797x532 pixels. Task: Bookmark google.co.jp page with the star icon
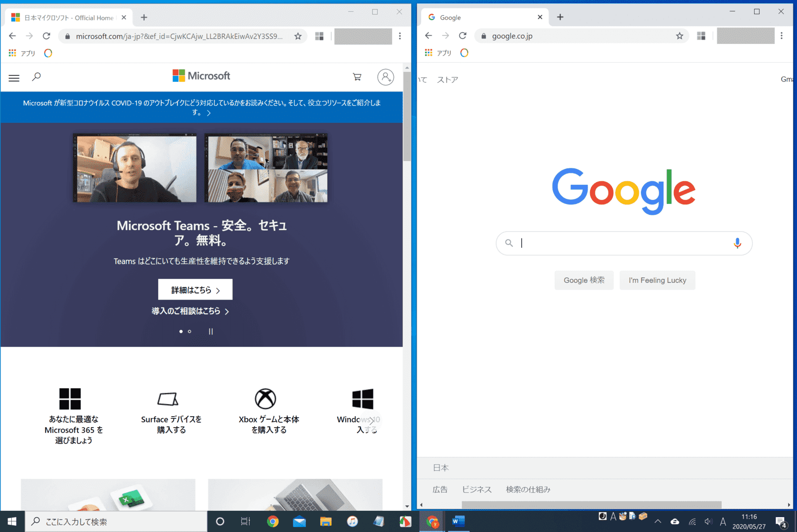click(680, 36)
